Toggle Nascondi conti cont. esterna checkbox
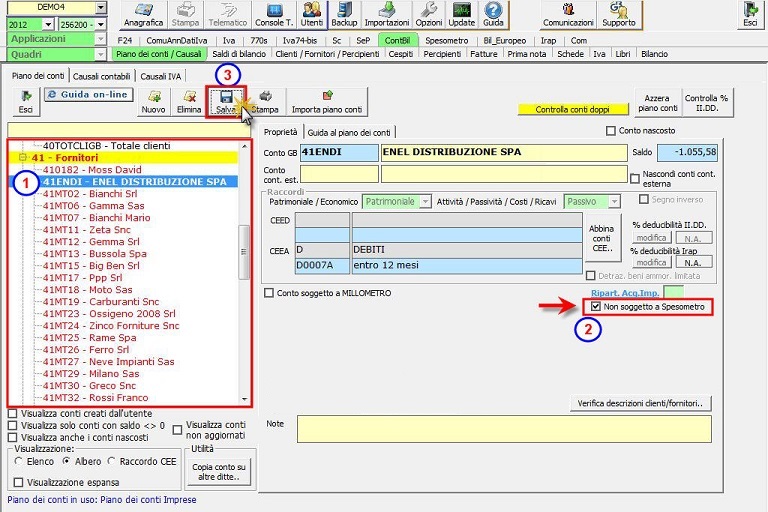Screen dimensions: 768x512 (635, 179)
